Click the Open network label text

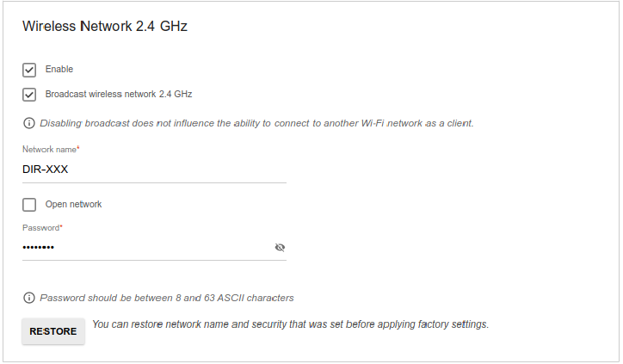coord(73,204)
